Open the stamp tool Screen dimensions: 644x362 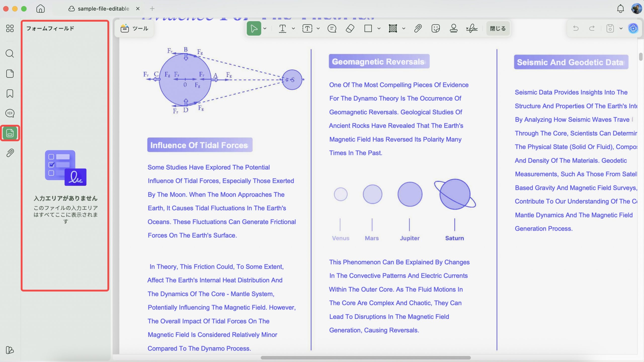pos(454,28)
